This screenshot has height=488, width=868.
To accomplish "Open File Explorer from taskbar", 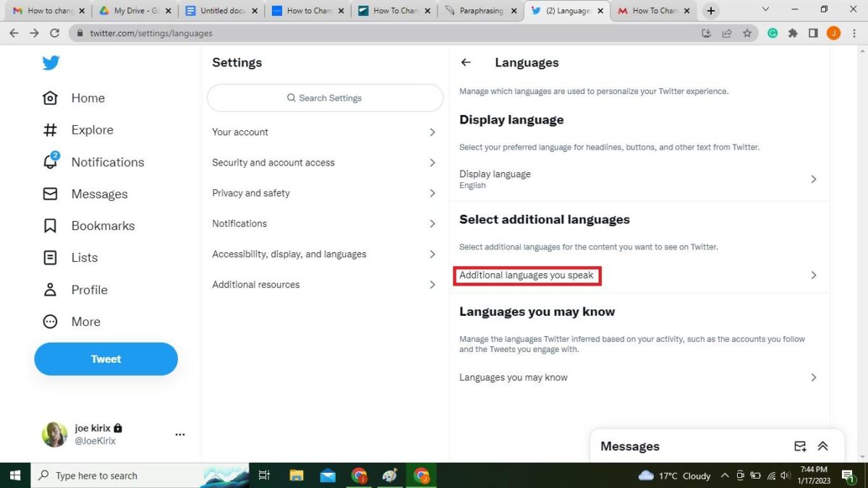I will (296, 475).
